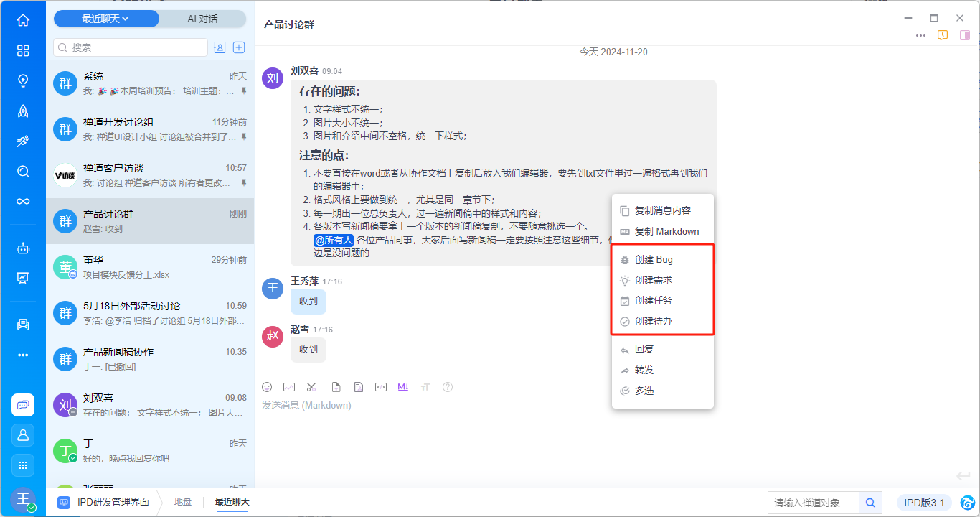Open chat history clock-bubble icon
Screen dimensions: 980x517
pos(943,35)
